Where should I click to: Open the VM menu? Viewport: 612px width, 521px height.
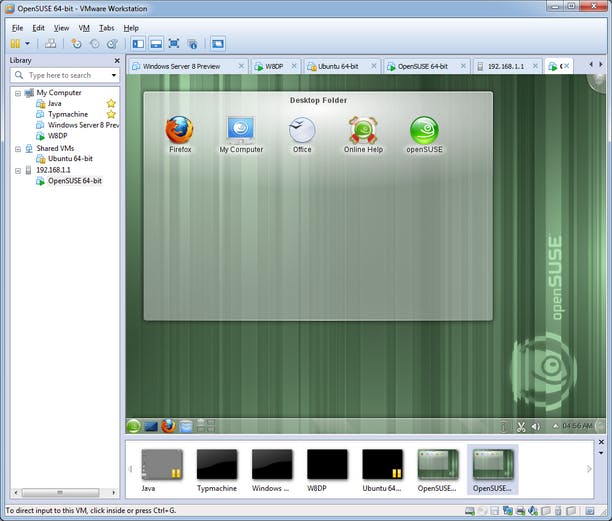coord(84,28)
